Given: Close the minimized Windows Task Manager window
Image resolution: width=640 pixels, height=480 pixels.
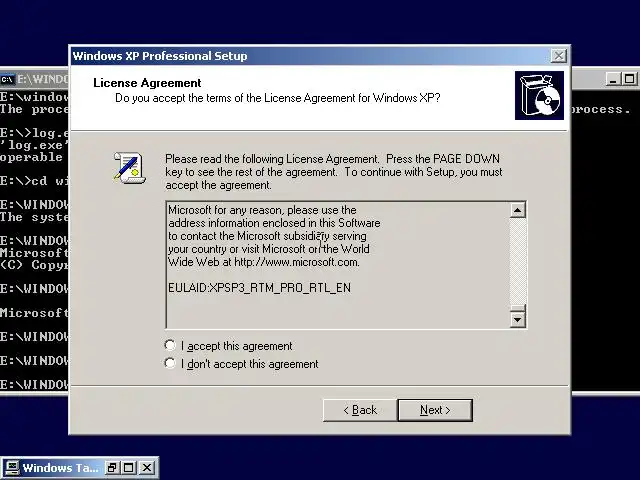Looking at the screenshot, I should coord(147,468).
